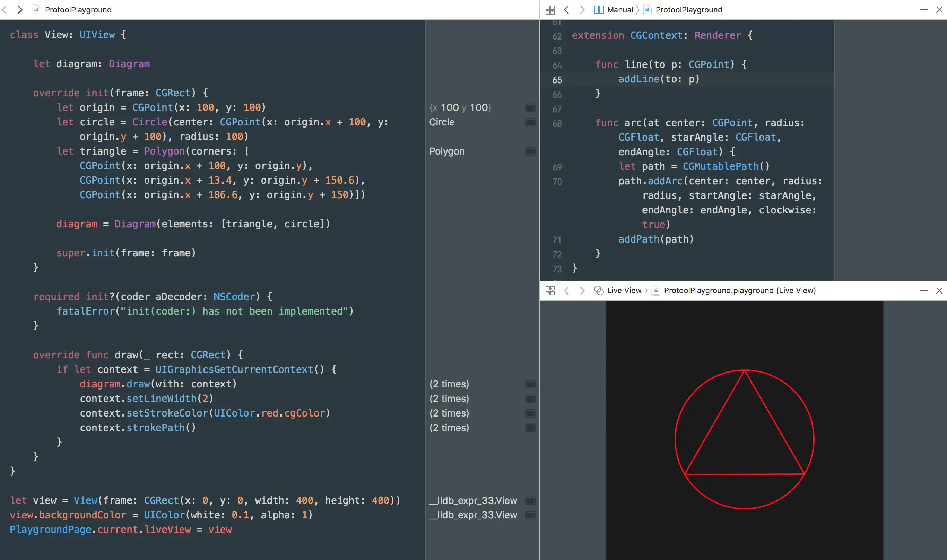Go back in main editor navigation
Screen dimensions: 947x560
pyautogui.click(x=5, y=10)
